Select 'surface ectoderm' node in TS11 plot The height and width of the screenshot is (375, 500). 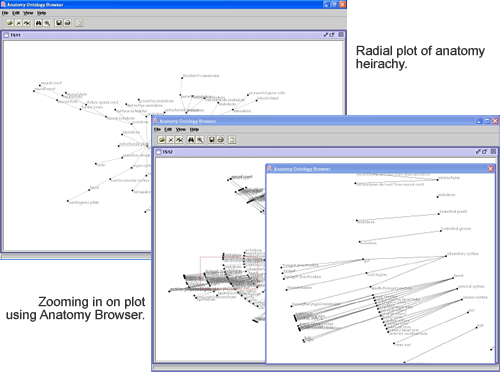click(x=131, y=111)
